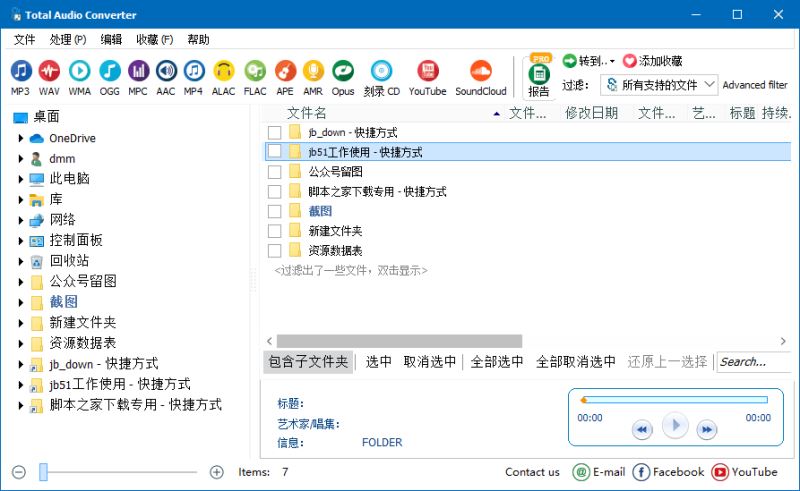Pick the ALAC headphones icon
This screenshot has height=491, width=800.
point(223,71)
